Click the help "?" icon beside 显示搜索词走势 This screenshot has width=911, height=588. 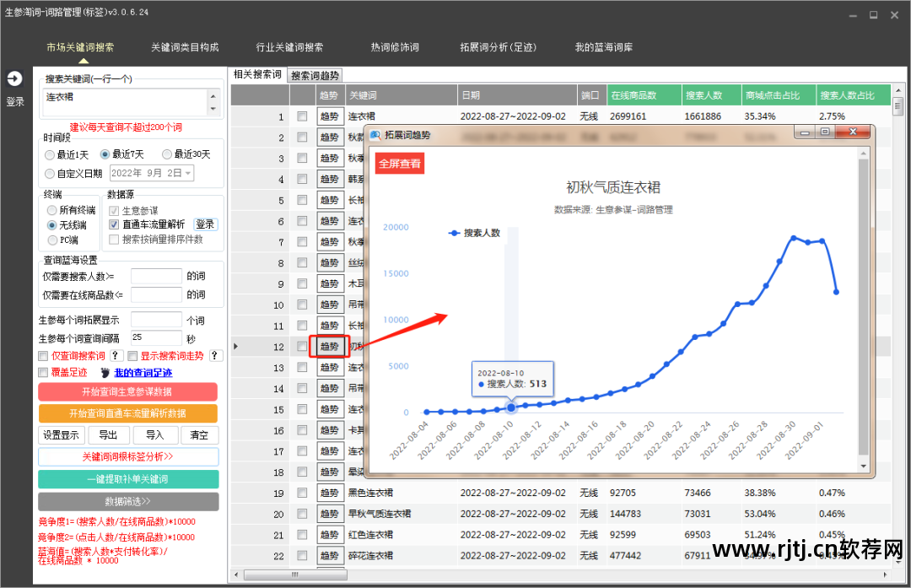(x=215, y=356)
